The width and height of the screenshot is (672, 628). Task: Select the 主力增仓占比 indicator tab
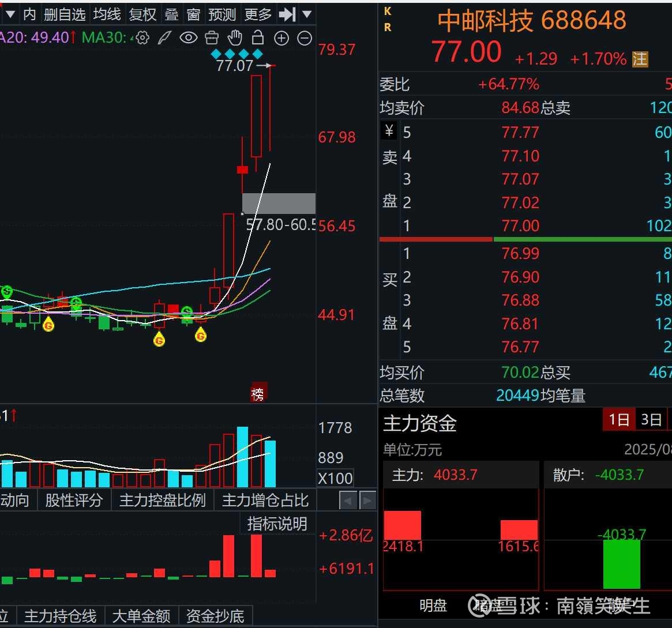click(x=265, y=501)
